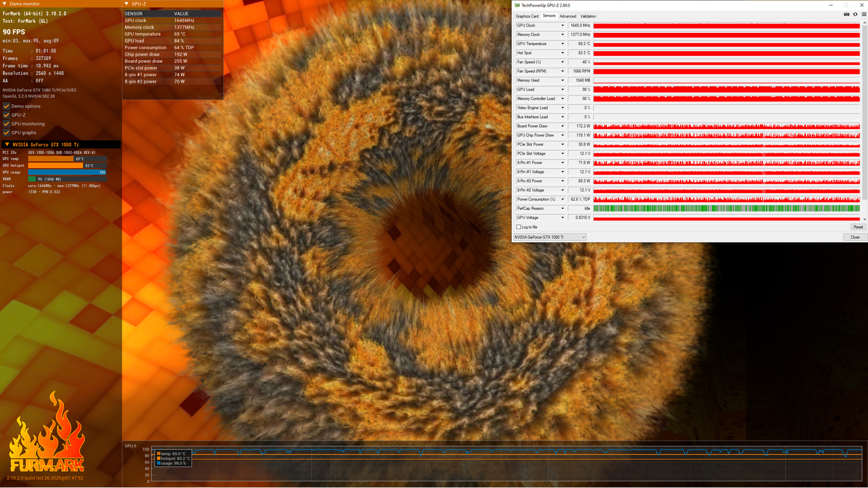Viewport: 868px width, 488px height.
Task: Click the GPU-Z sensors scrollbar up arrow
Action: pos(866,23)
